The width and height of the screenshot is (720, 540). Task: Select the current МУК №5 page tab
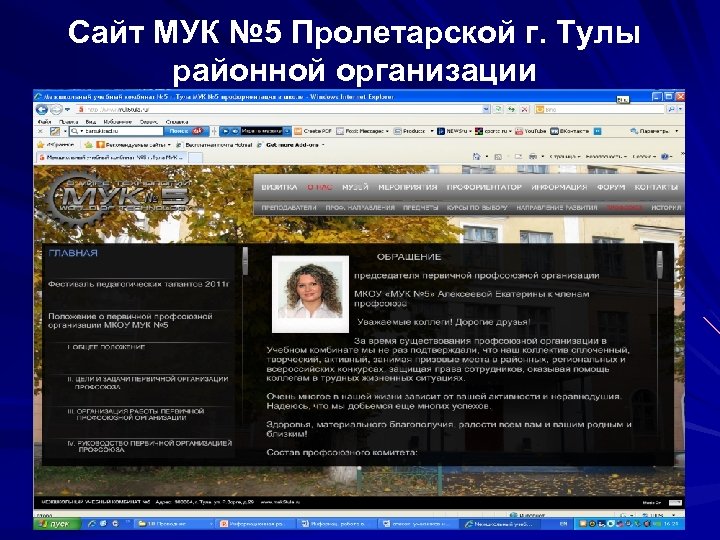click(112, 158)
